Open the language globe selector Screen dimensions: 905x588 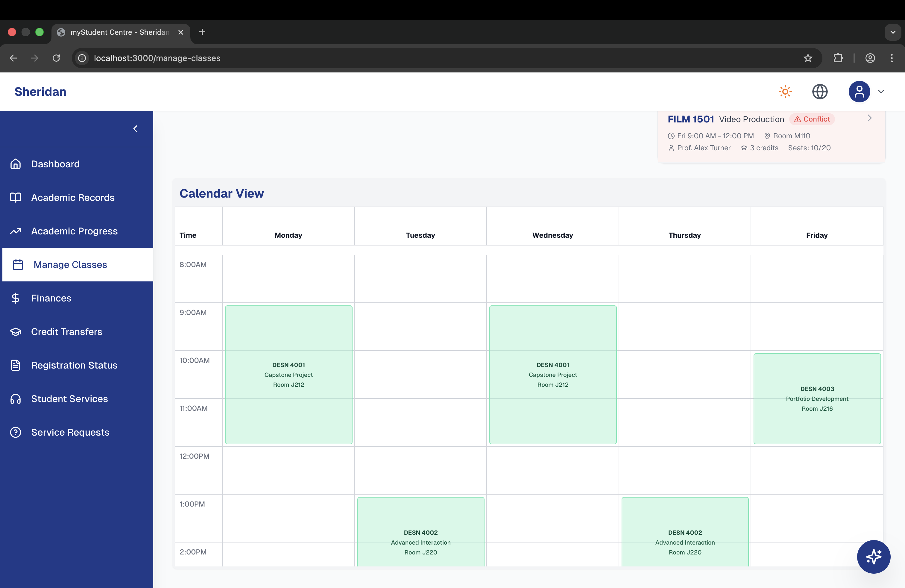tap(819, 92)
